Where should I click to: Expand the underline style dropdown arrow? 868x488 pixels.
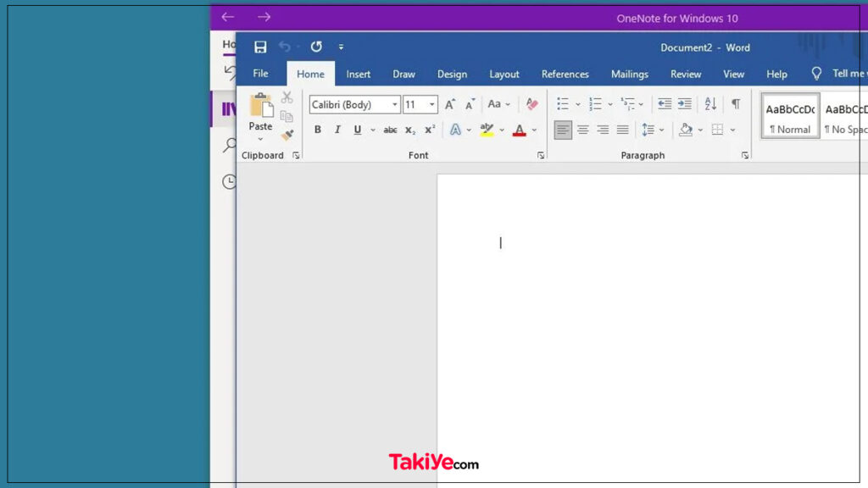pyautogui.click(x=373, y=130)
